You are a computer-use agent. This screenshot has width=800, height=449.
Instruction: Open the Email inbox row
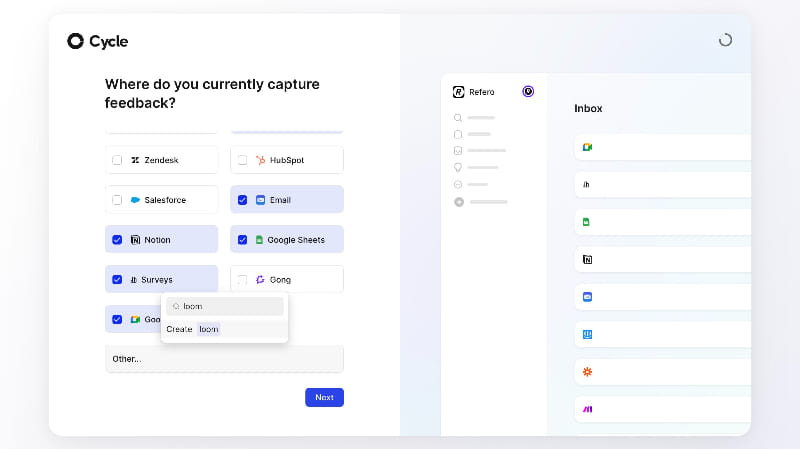coord(662,296)
